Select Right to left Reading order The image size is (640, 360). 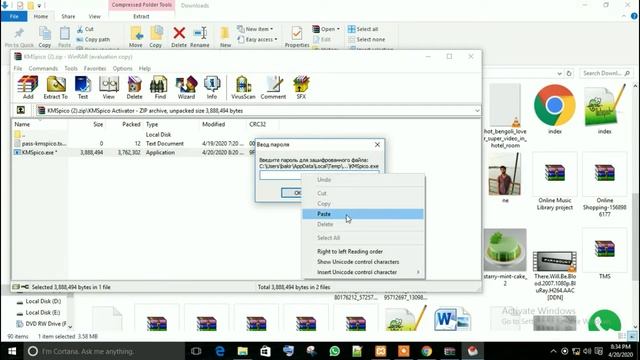pyautogui.click(x=363, y=251)
